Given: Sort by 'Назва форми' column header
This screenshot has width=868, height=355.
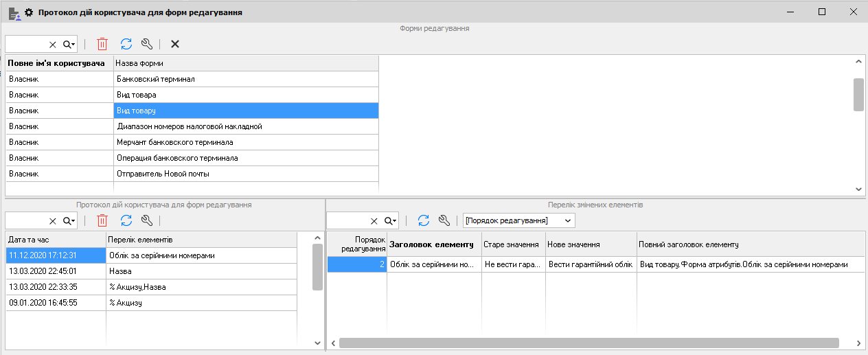Looking at the screenshot, I should pos(246,63).
